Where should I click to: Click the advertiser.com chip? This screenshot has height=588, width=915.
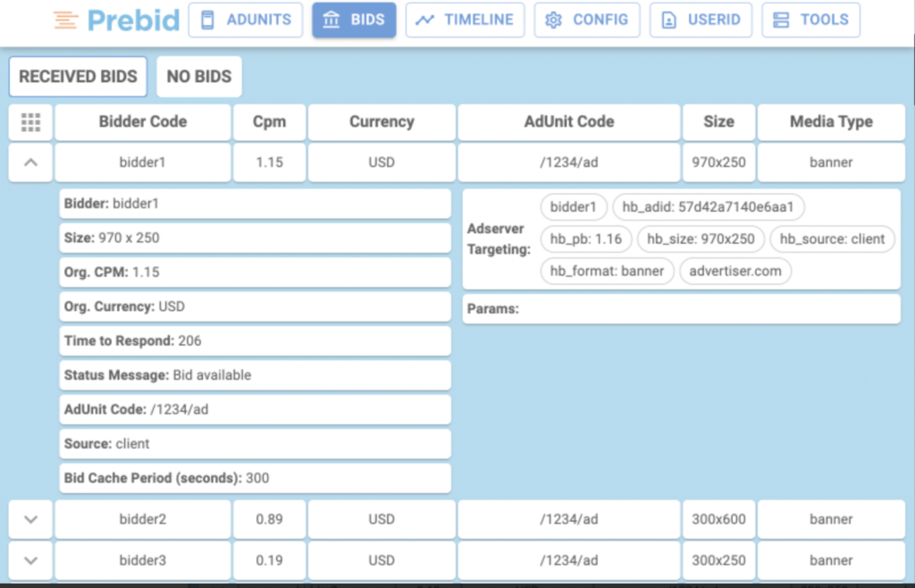pos(735,271)
